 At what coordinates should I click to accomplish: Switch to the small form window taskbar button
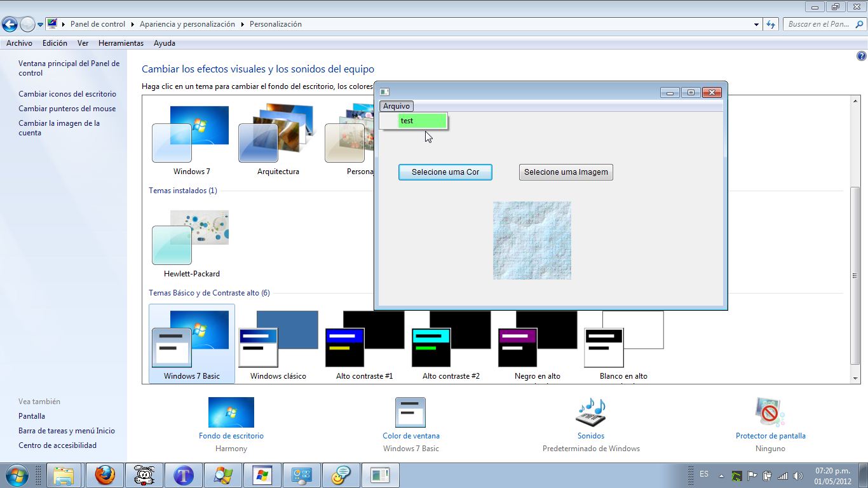point(381,475)
